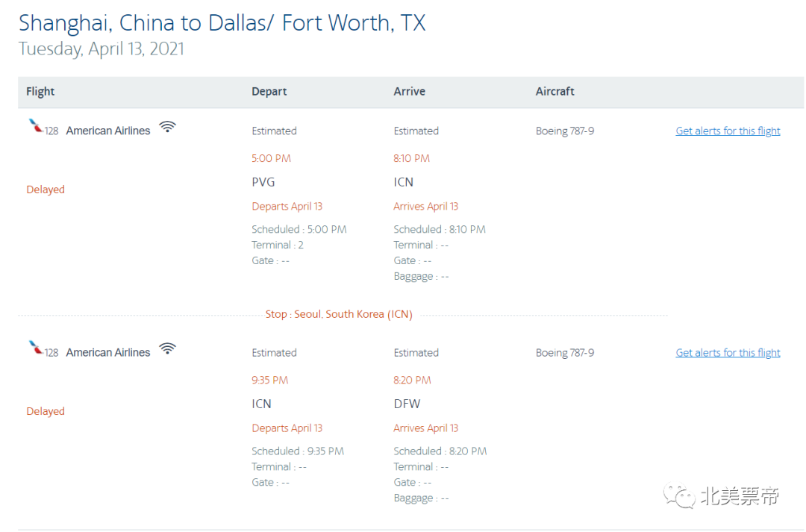
Task: Click the 'Delayed' status on the PVG–ICN segment
Action: click(46, 190)
